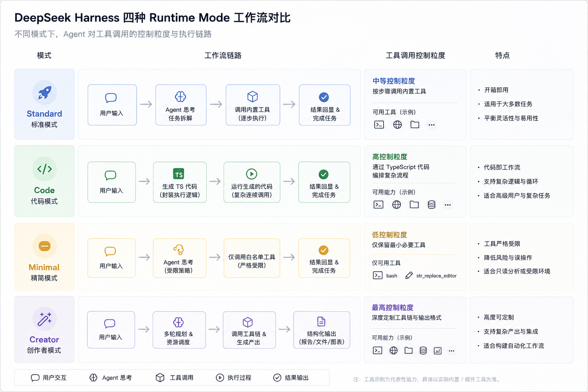Click the folder icon under 中等控制粒度

click(415, 124)
